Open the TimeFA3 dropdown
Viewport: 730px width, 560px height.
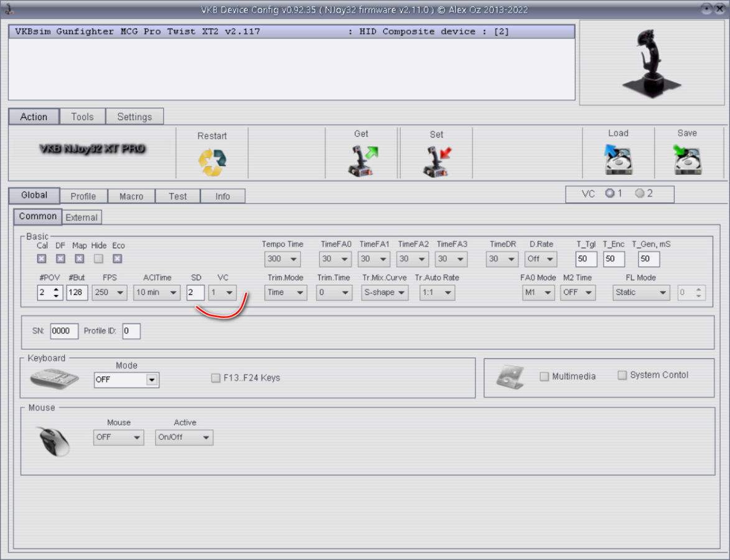[451, 259]
